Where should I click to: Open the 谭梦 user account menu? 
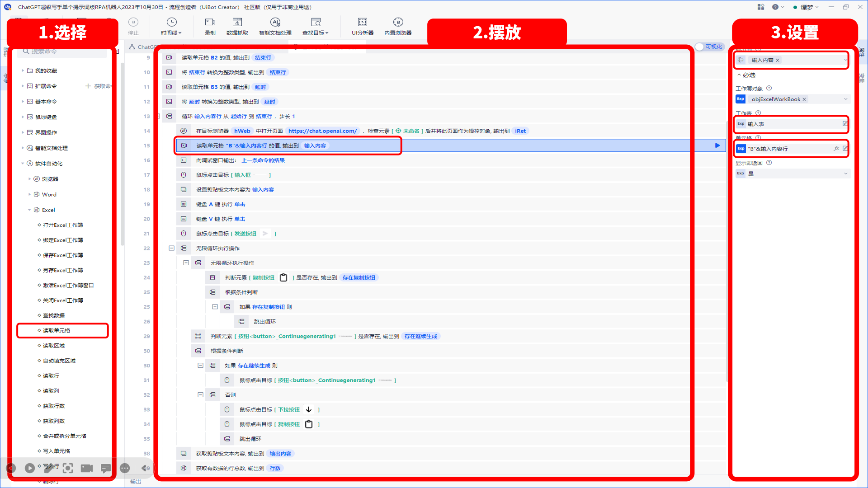(807, 7)
